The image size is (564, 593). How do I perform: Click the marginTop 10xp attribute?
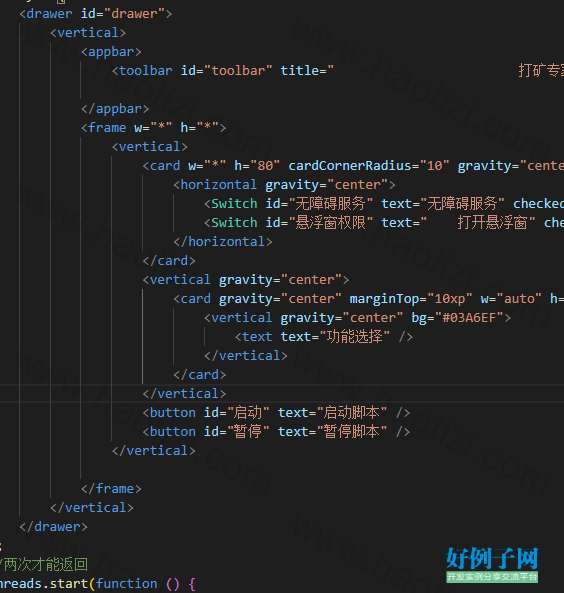point(411,299)
